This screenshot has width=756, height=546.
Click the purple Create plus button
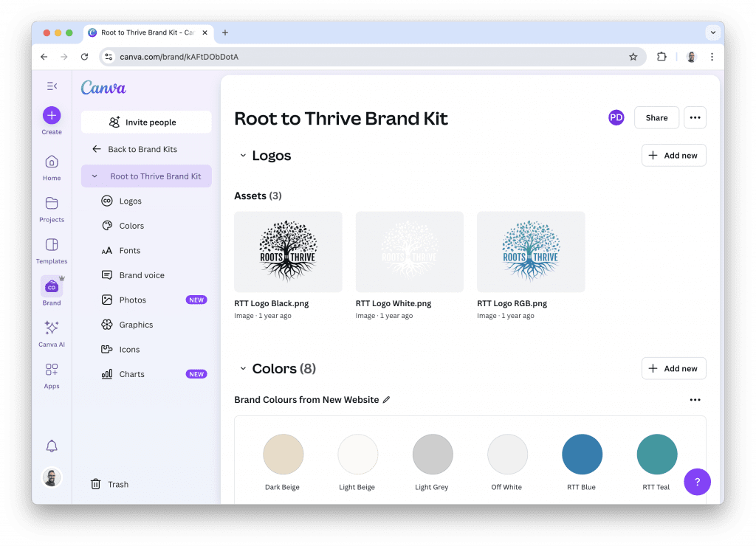pos(52,115)
